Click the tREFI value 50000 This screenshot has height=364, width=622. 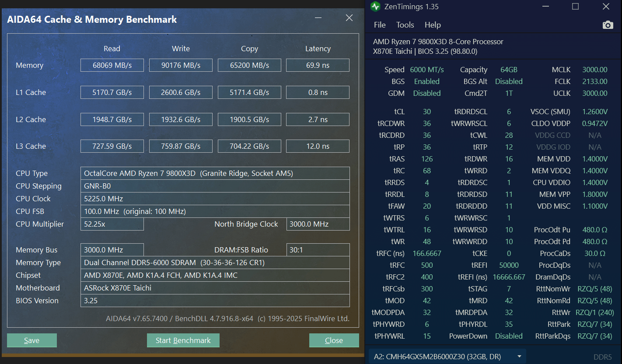[509, 265]
